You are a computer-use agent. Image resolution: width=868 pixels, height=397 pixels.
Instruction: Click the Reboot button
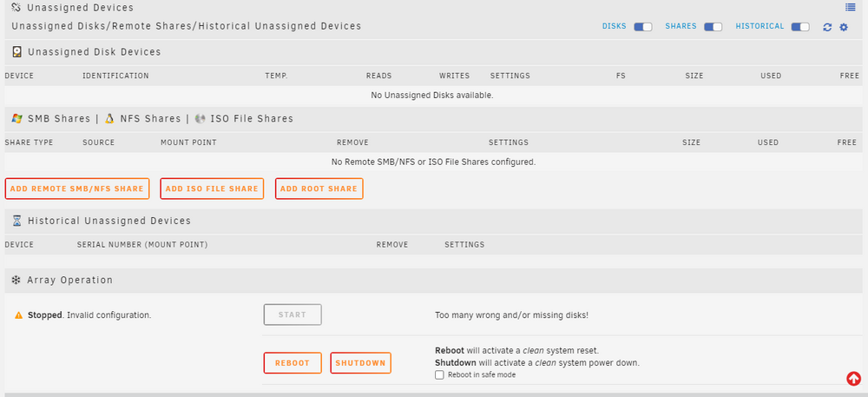point(293,363)
